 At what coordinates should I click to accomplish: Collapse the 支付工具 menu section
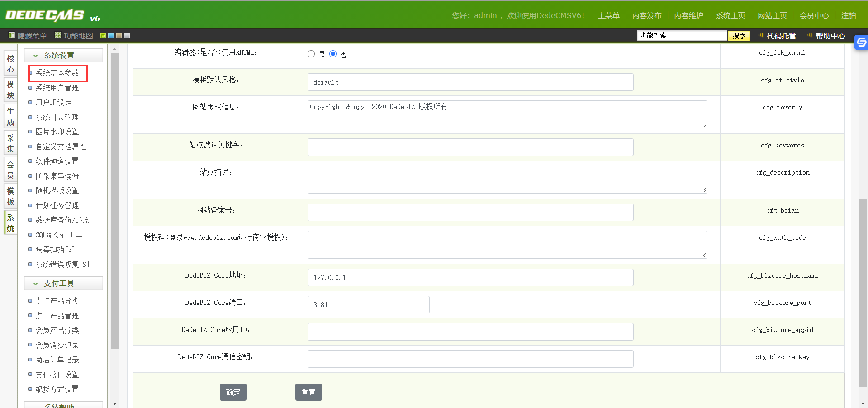(63, 283)
